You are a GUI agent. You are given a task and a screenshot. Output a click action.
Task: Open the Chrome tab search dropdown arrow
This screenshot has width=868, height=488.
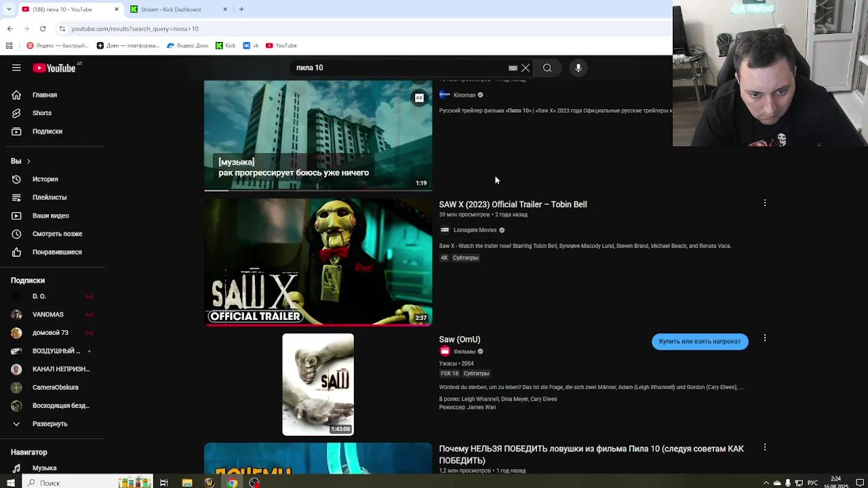[9, 9]
